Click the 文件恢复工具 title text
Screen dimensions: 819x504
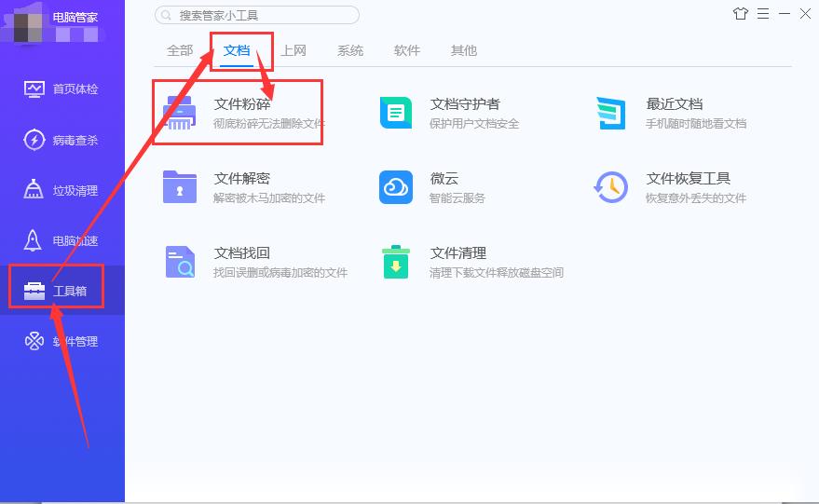tap(689, 179)
